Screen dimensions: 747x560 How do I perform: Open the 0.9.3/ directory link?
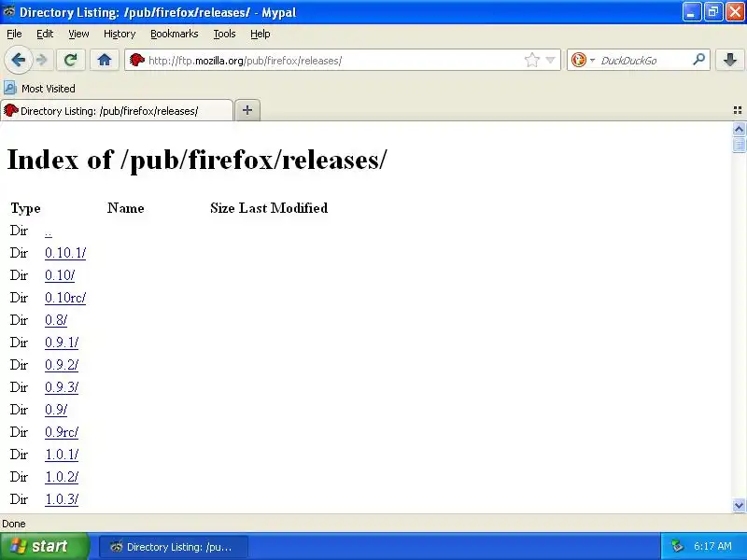[x=62, y=387]
